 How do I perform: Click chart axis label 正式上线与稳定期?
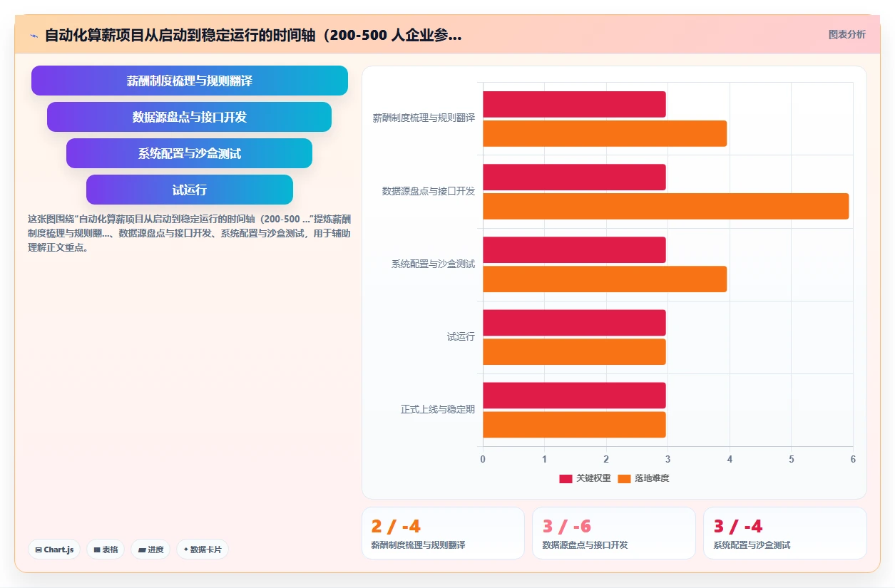pyautogui.click(x=438, y=410)
